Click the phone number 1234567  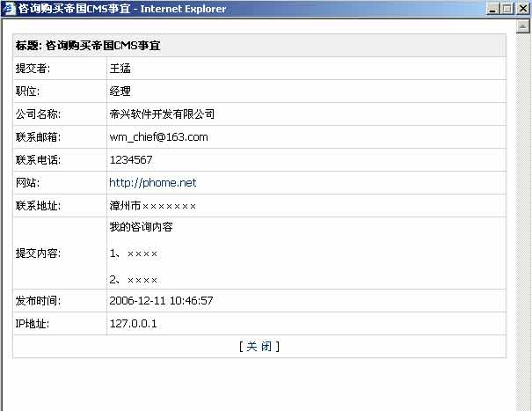click(131, 160)
